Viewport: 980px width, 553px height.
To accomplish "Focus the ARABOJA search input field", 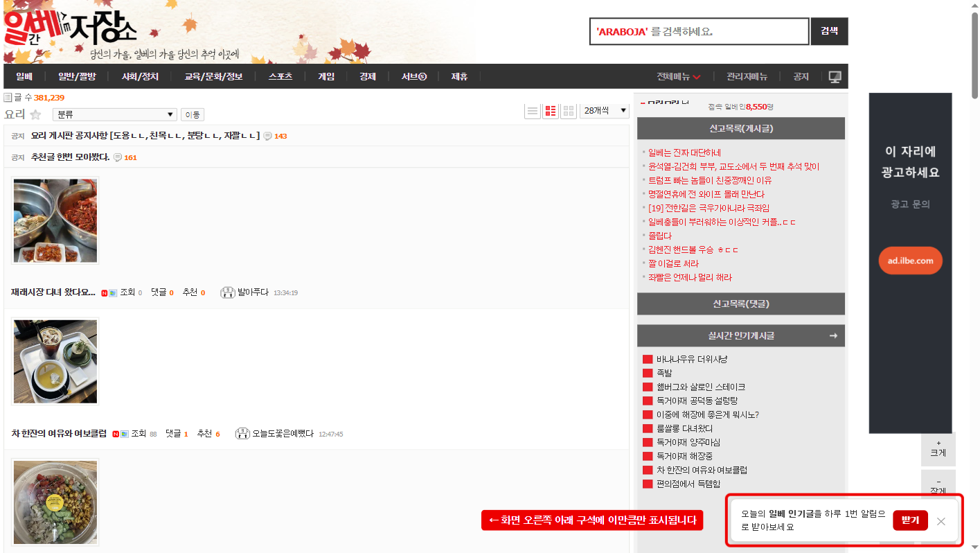I will pyautogui.click(x=700, y=31).
